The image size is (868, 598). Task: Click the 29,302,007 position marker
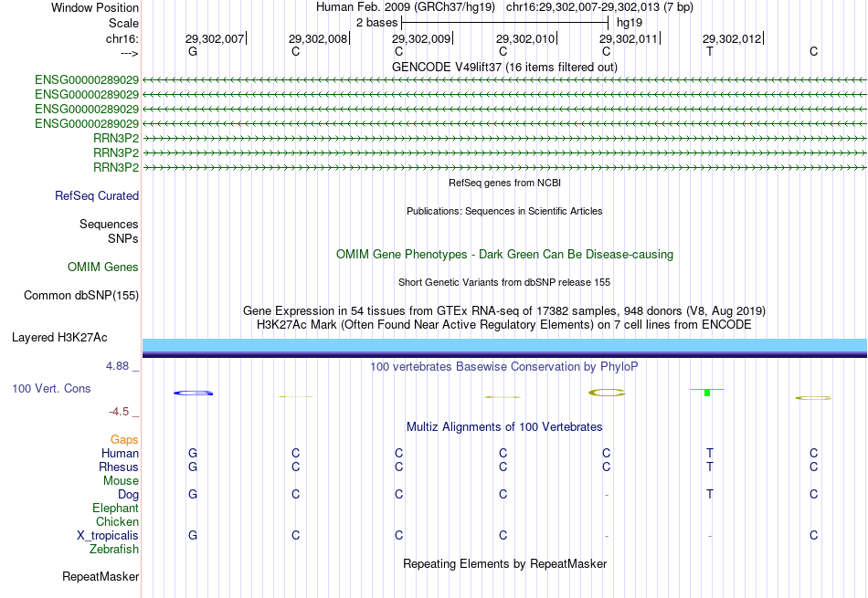(x=215, y=38)
